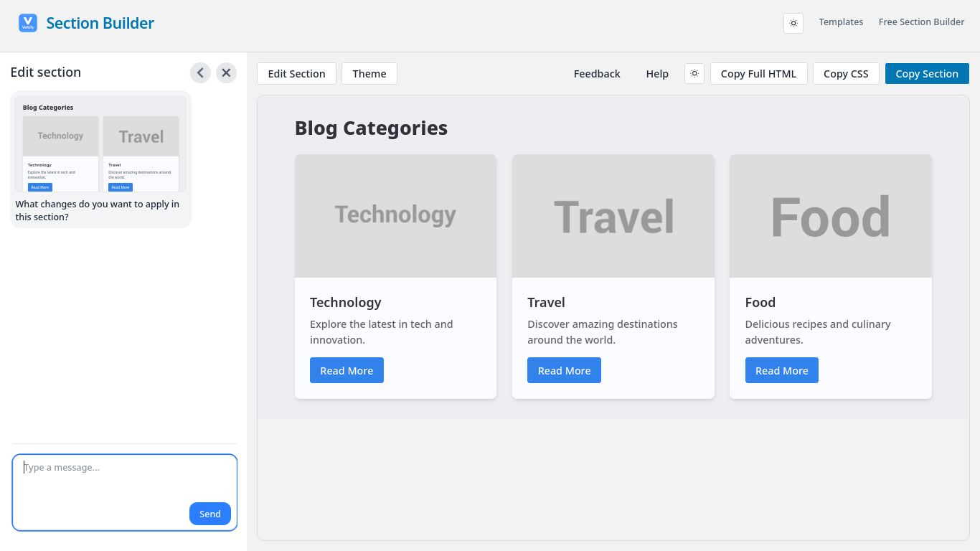The image size is (980, 551).
Task: Select the Technology placeholder image
Action: (395, 216)
